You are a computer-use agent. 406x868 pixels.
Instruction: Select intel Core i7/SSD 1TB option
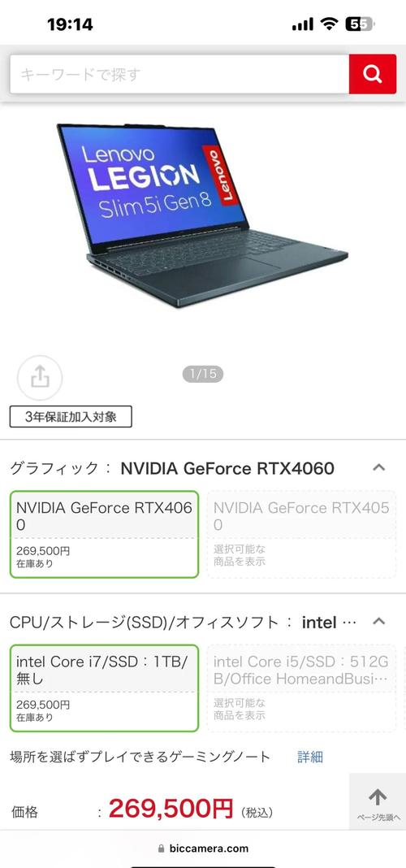coord(104,688)
